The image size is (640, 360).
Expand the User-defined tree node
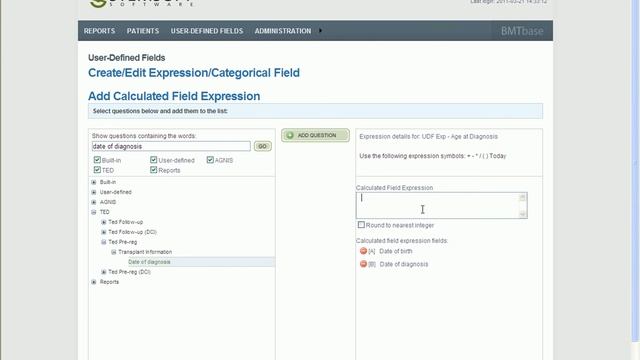(x=94, y=192)
